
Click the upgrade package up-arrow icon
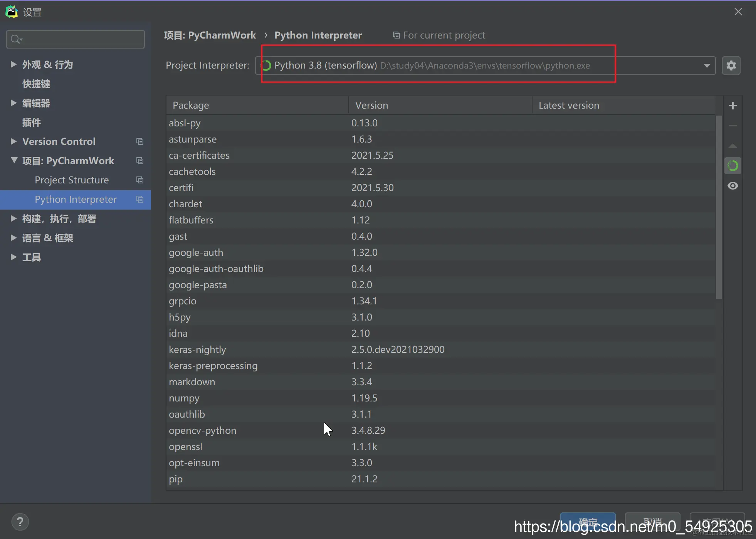[x=732, y=146]
